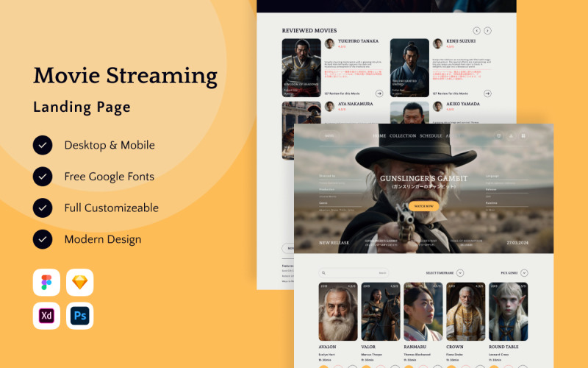Click the movie search input field
Viewport: 588px width, 368px height.
click(x=353, y=273)
